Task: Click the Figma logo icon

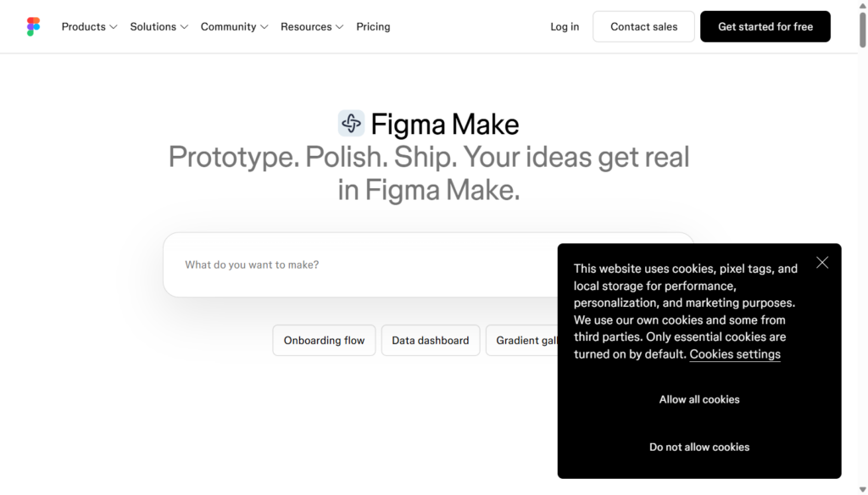Action: pos(33,26)
